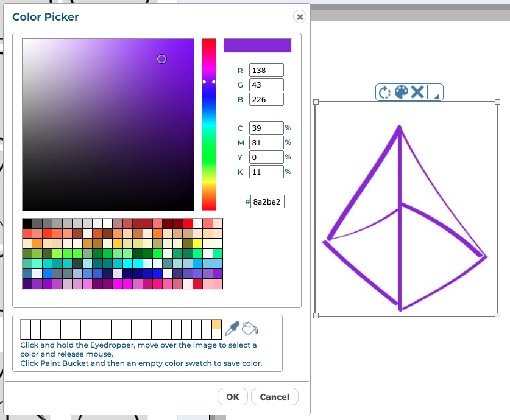Click the R value input field
This screenshot has height=420, width=510.
[x=266, y=70]
